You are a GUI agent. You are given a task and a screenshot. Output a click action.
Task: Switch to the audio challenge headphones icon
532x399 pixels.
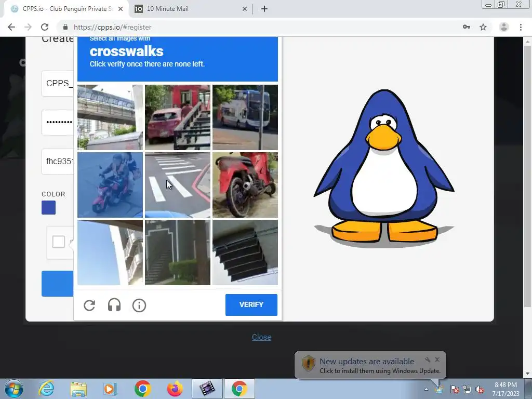pyautogui.click(x=114, y=305)
